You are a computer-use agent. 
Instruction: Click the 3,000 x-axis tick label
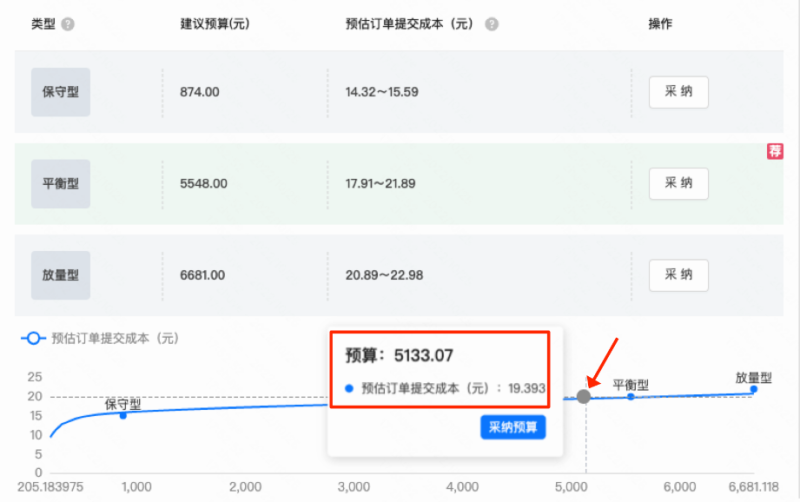pos(354,487)
